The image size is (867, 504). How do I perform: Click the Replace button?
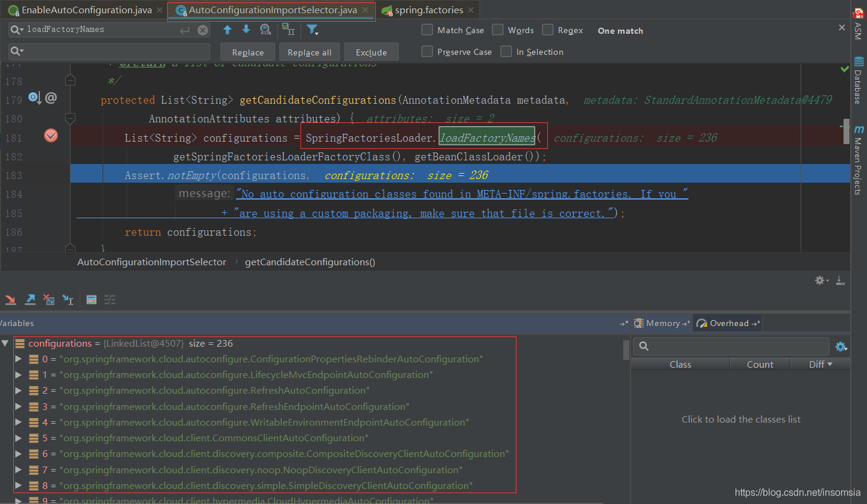tap(248, 52)
